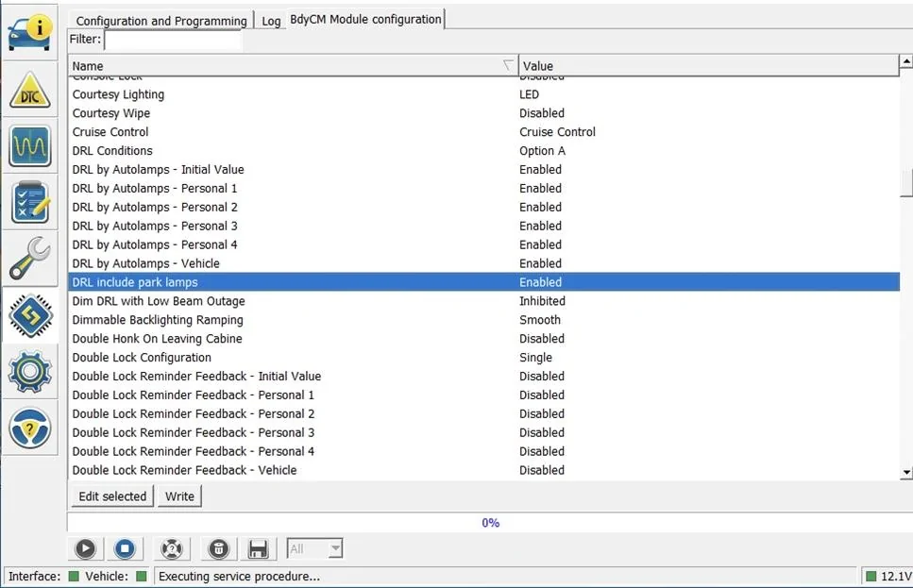Image resolution: width=913 pixels, height=588 pixels.
Task: Click the vertical scrollbar thumb
Action: click(x=906, y=183)
